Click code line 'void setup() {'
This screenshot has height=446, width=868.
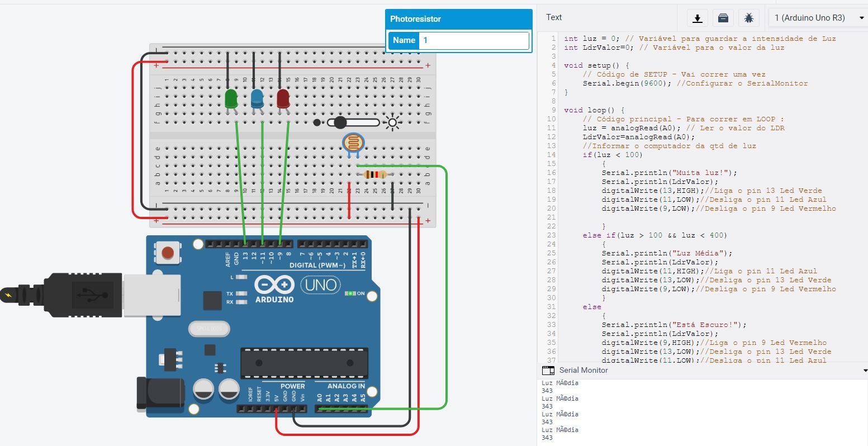[x=596, y=65]
